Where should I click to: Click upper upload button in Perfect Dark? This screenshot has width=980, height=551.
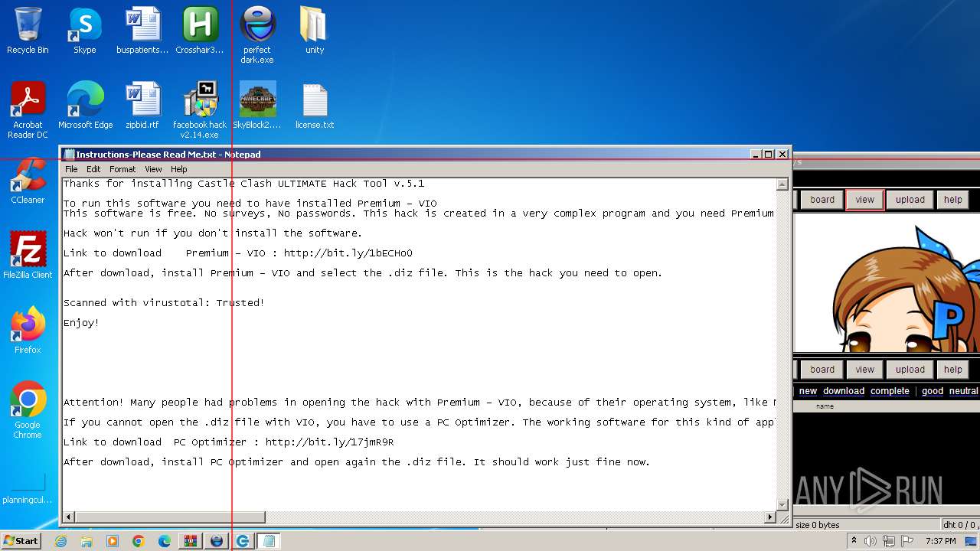(910, 200)
